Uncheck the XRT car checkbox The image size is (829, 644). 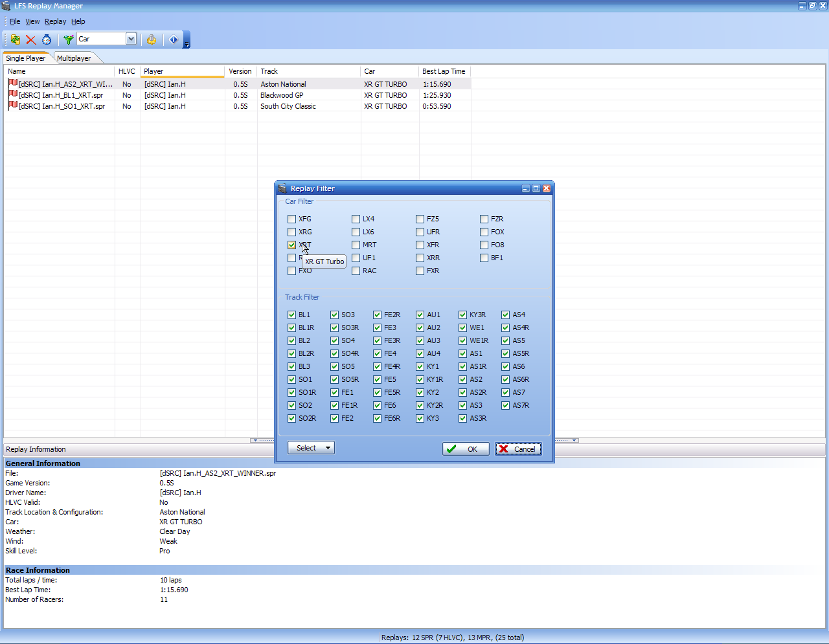pyautogui.click(x=291, y=245)
